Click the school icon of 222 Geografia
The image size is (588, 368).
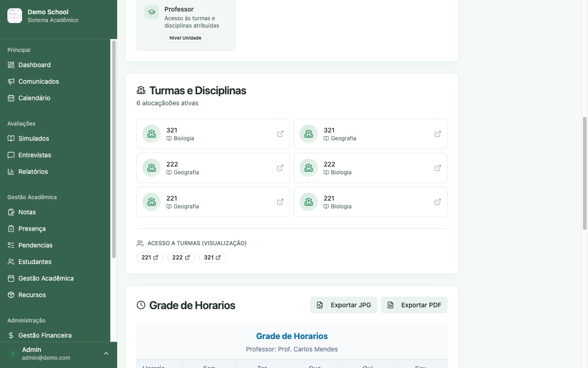[x=152, y=168]
